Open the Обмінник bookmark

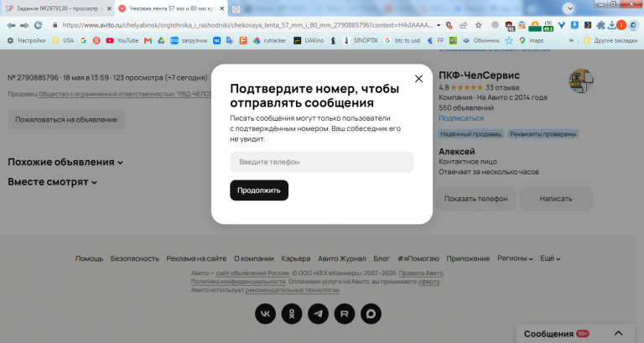coord(481,40)
